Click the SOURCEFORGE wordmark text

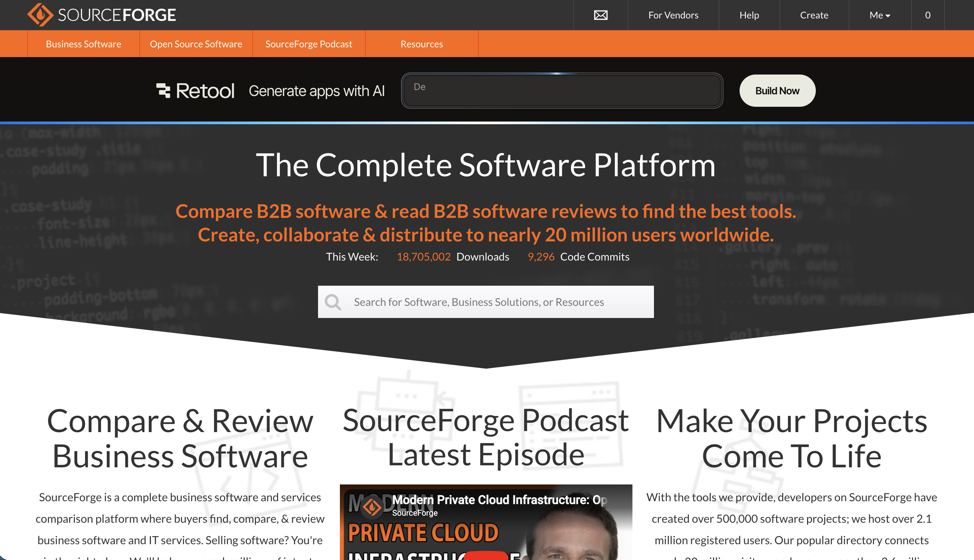[x=117, y=15]
